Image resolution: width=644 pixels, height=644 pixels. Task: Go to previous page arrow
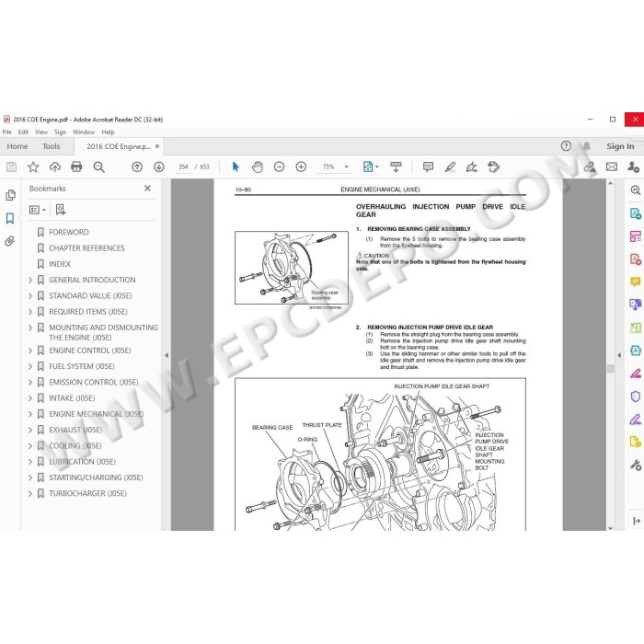[137, 167]
